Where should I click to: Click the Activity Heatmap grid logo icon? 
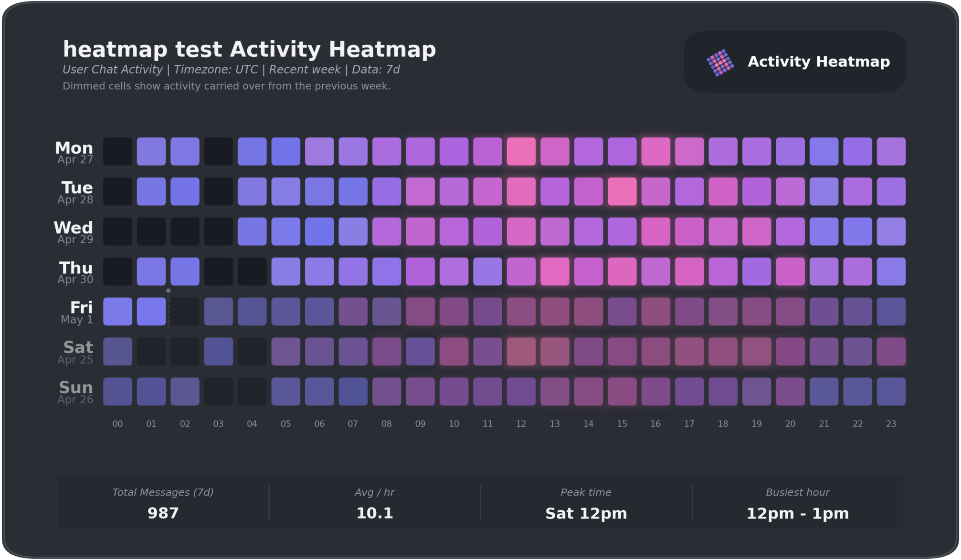[720, 62]
